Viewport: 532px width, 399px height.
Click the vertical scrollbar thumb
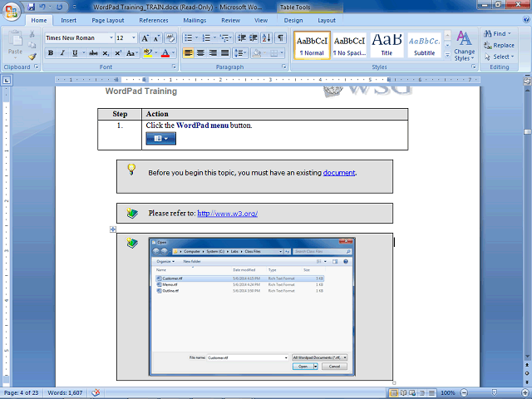coord(527,131)
